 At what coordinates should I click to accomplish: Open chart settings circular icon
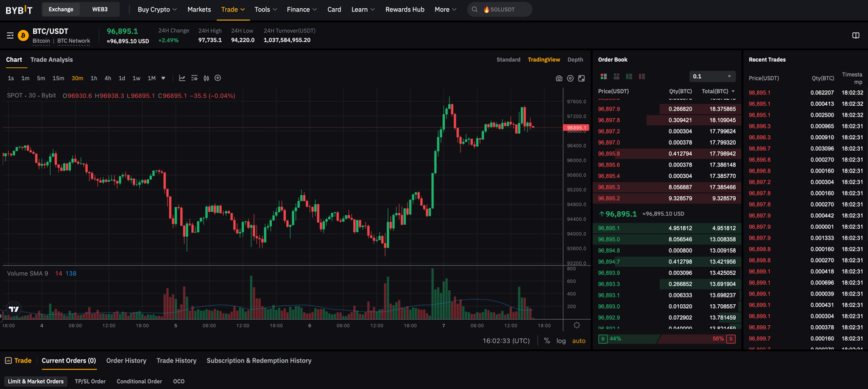570,78
